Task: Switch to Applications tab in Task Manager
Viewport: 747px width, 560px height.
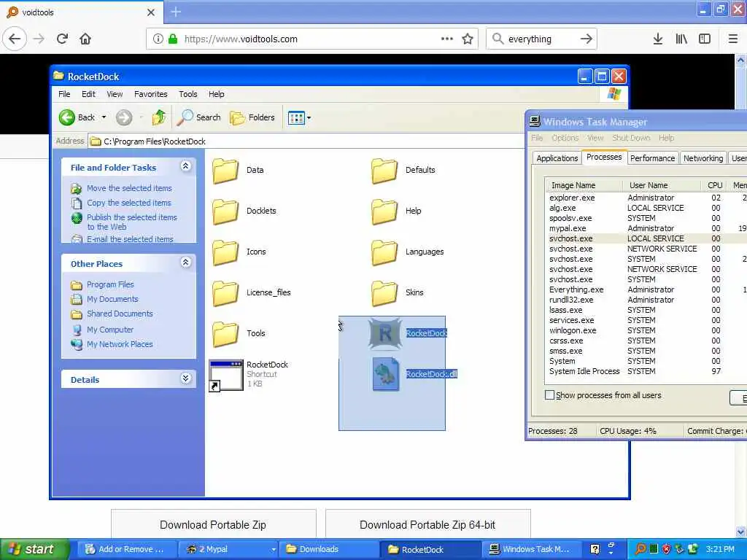Action: pos(557,158)
